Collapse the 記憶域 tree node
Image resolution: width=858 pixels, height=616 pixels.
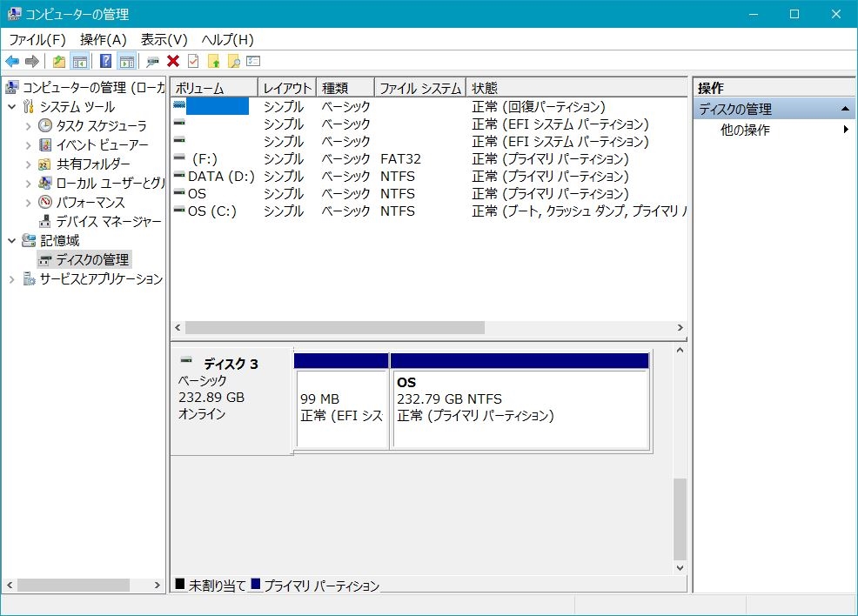12,241
